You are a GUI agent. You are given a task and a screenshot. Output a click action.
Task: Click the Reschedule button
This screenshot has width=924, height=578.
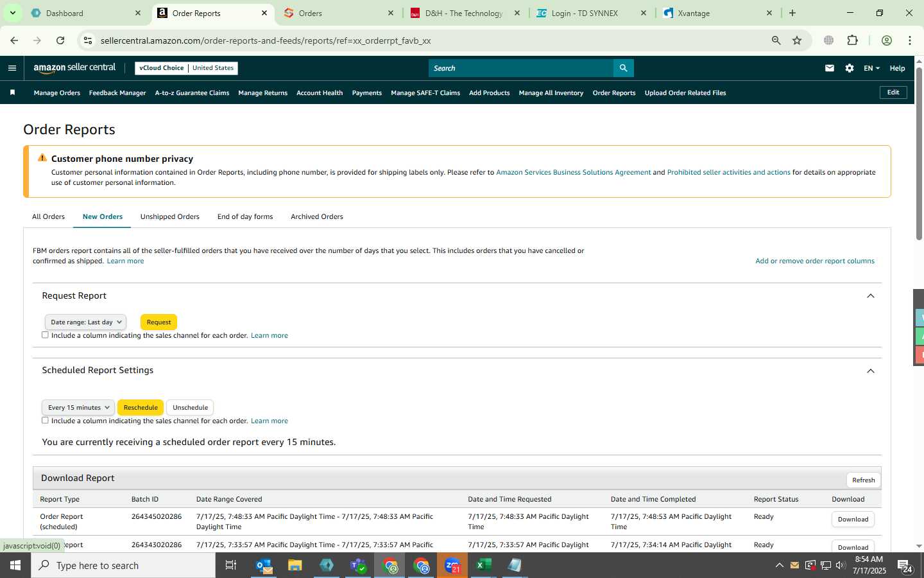141,407
